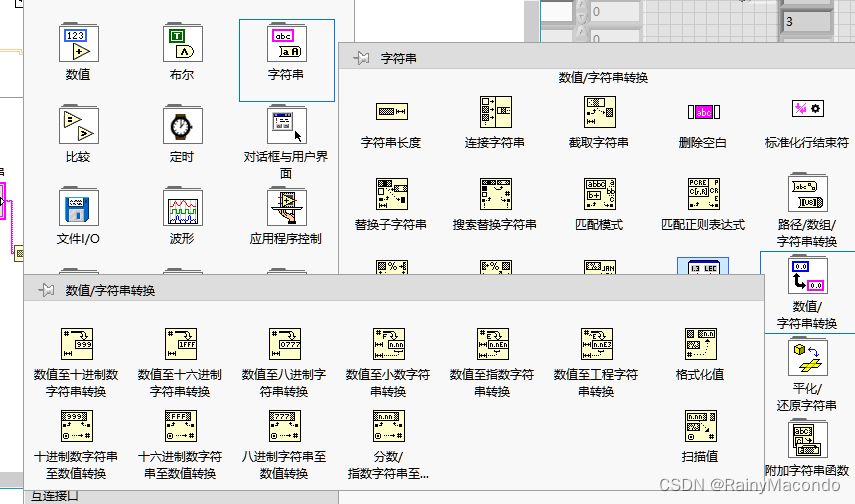Open the 数值/字符串转换 subpalette icon
This screenshot has width=855, height=504.
[808, 275]
